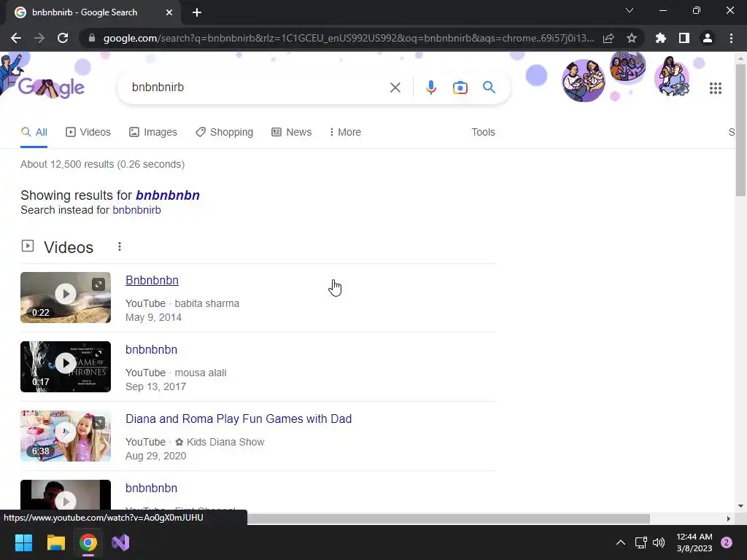Show hidden system tray icons
747x560 pixels.
[x=620, y=542]
